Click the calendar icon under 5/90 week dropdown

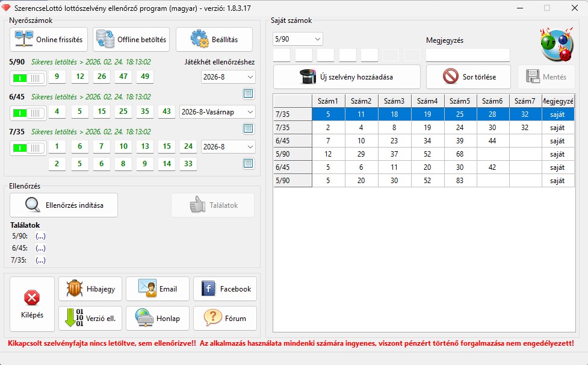point(248,93)
